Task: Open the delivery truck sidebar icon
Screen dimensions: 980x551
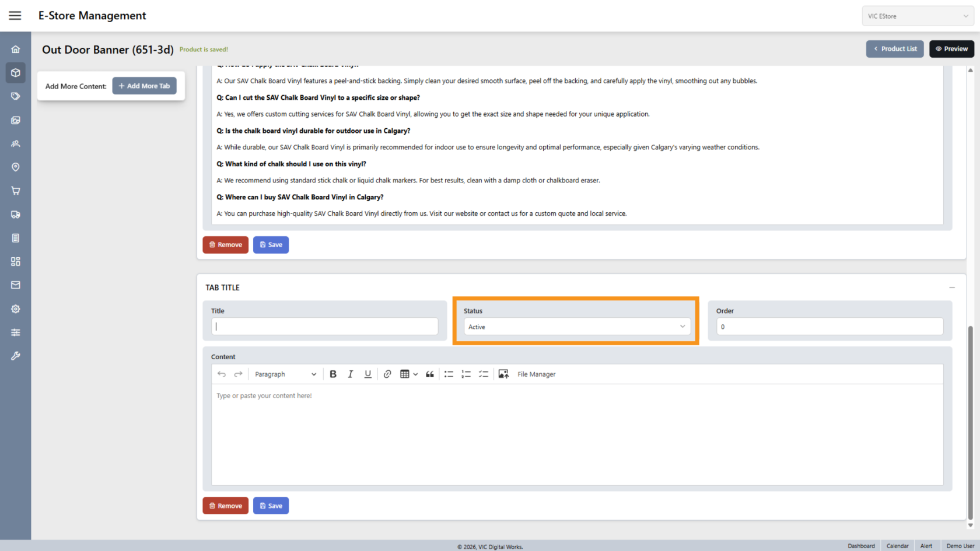Action: pyautogui.click(x=16, y=215)
